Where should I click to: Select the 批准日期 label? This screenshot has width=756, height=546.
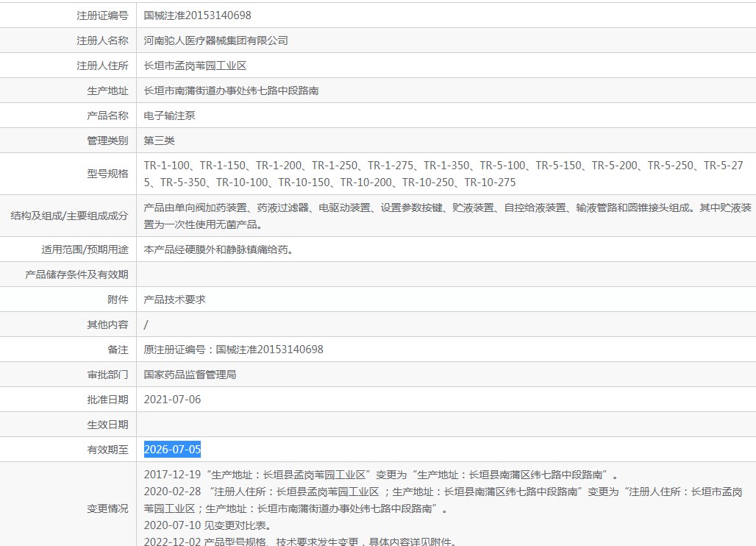(x=107, y=400)
